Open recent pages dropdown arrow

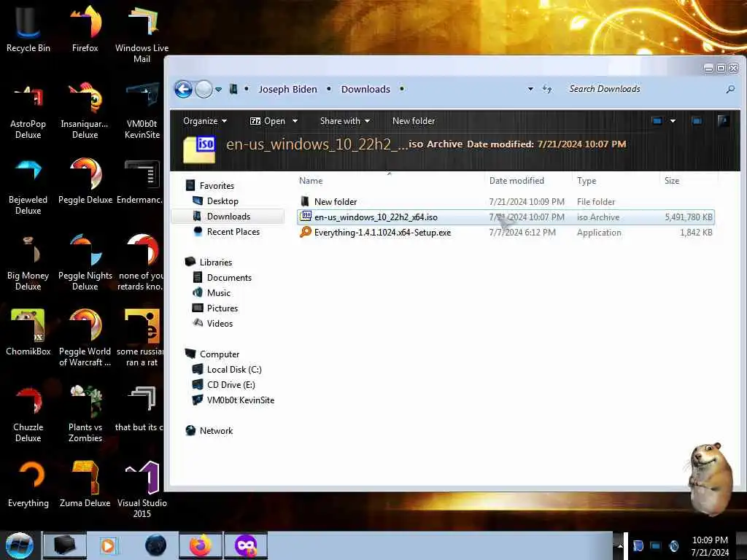pyautogui.click(x=218, y=90)
